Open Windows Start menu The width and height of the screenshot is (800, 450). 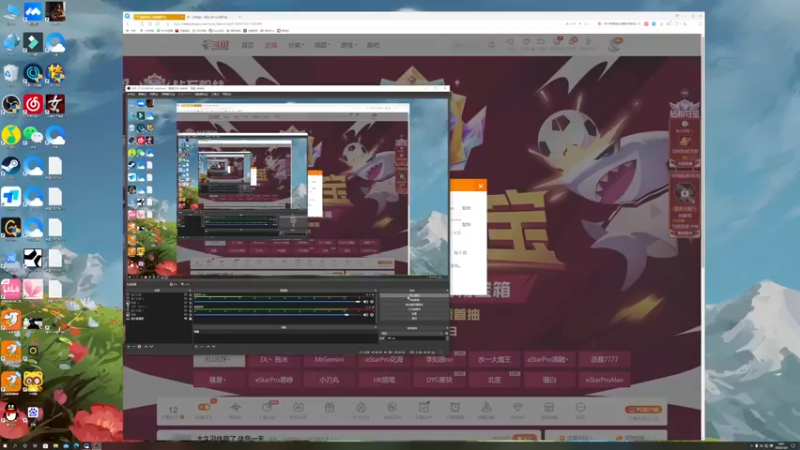coord(5,446)
